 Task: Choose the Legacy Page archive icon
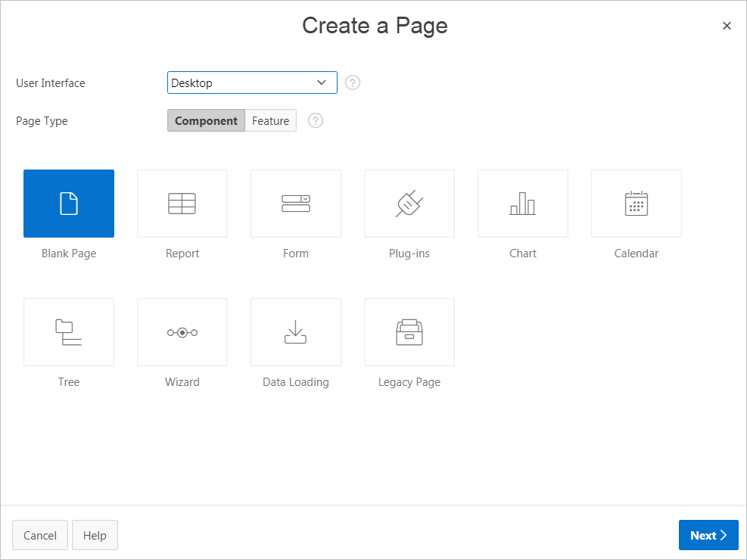click(409, 332)
